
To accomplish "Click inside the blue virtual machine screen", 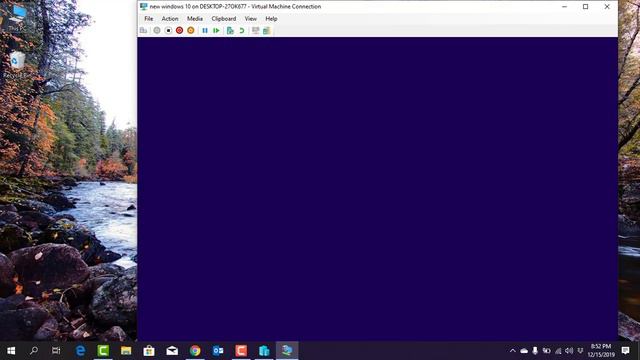I will pos(378,189).
